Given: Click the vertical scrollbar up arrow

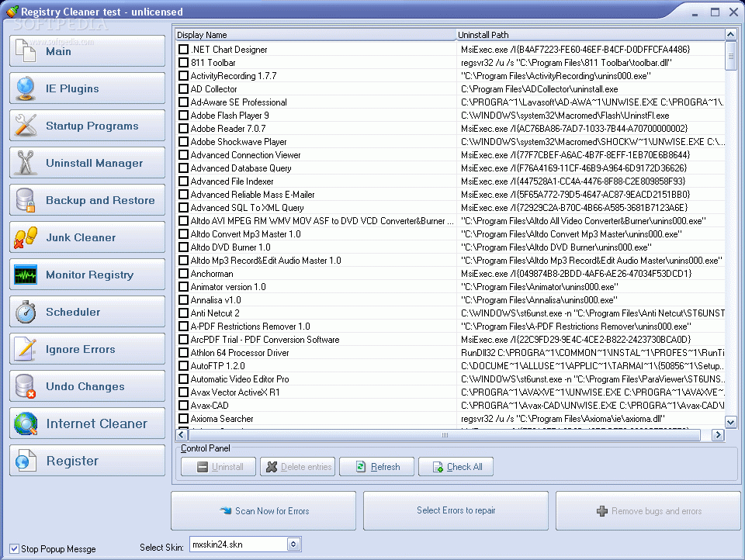Looking at the screenshot, I should [731, 34].
